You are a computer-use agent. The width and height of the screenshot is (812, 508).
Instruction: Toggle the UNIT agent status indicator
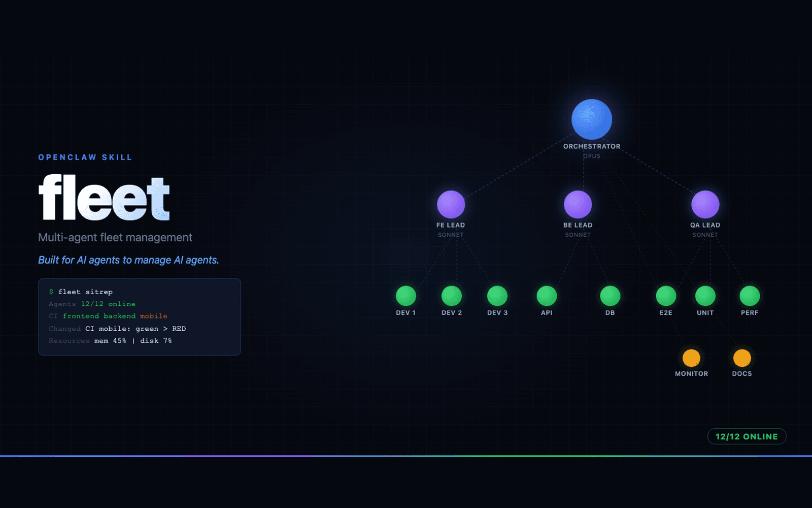pyautogui.click(x=705, y=295)
